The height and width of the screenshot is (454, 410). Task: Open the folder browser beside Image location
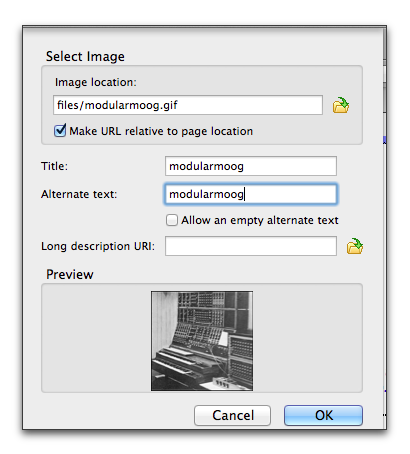tap(341, 105)
